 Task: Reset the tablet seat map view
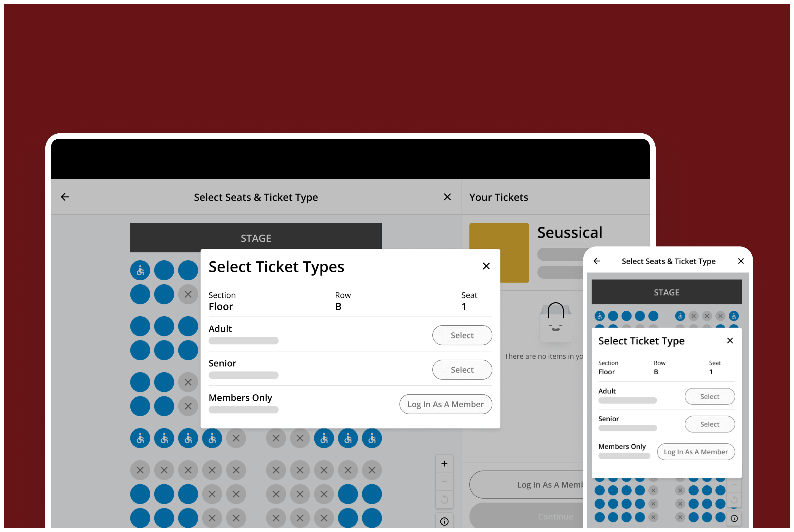[x=444, y=499]
